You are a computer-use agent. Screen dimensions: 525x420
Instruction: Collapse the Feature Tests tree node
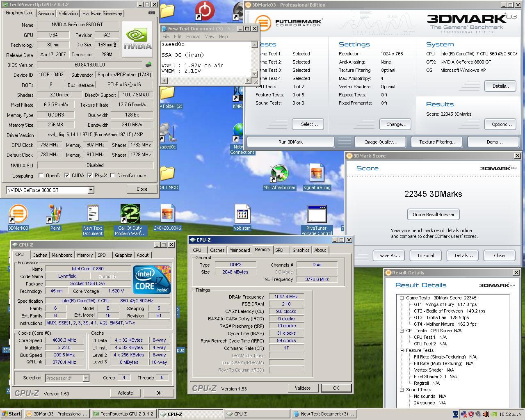coord(402,350)
